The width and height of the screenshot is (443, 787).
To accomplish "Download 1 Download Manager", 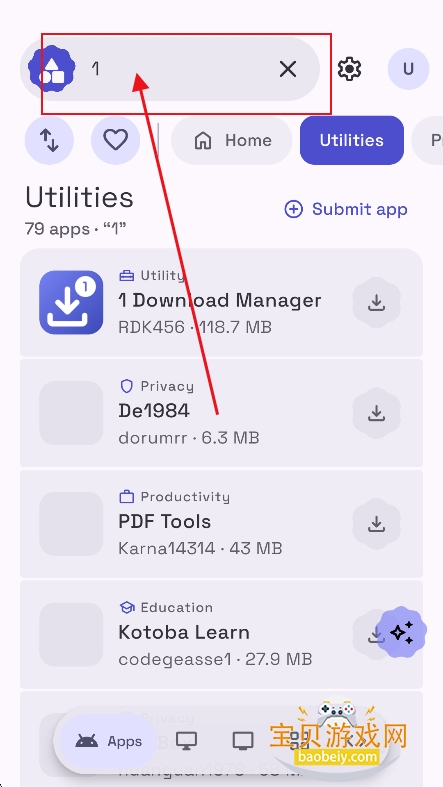I will [376, 303].
